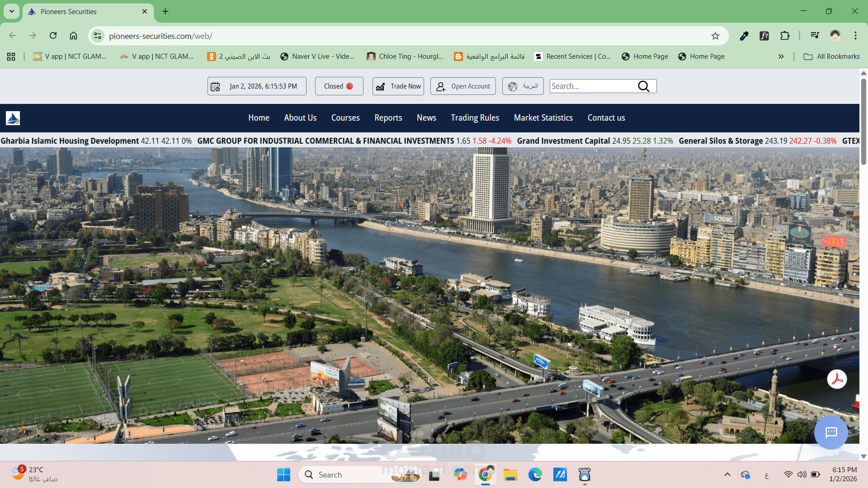Reload the current page
This screenshot has width=868, height=488.
pos(53,36)
